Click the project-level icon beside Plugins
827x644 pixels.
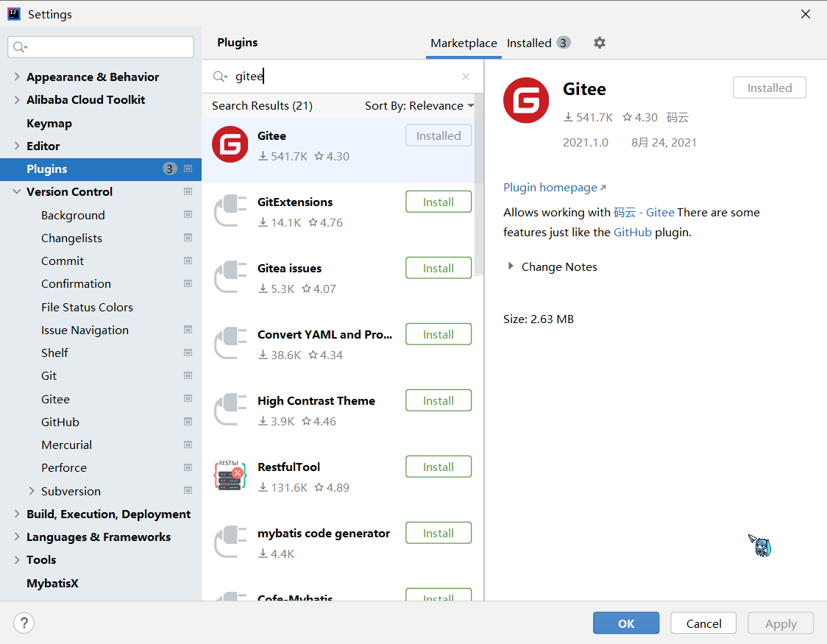point(188,169)
